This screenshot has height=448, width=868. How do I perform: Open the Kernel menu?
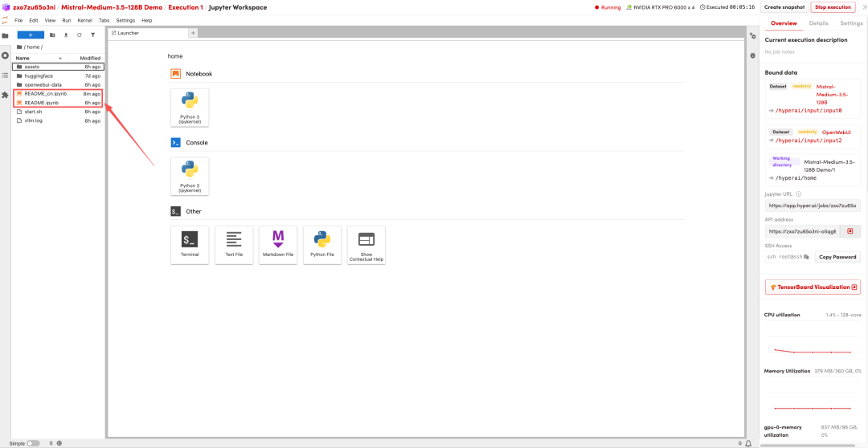point(84,20)
